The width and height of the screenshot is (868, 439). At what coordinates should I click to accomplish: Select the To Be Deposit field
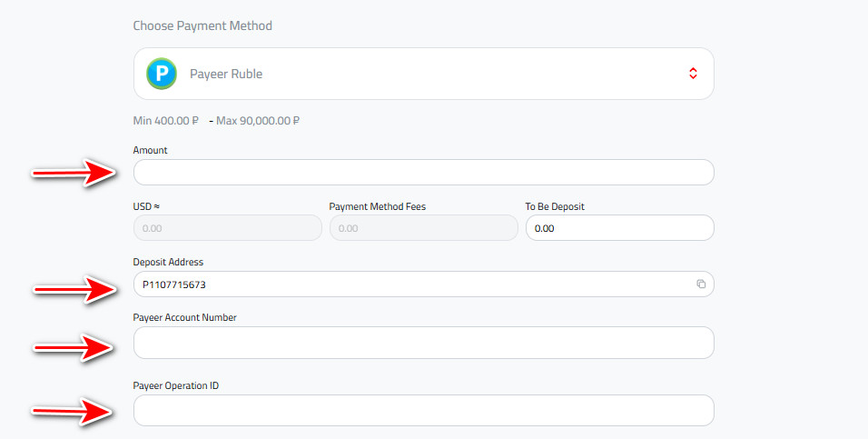(x=620, y=228)
